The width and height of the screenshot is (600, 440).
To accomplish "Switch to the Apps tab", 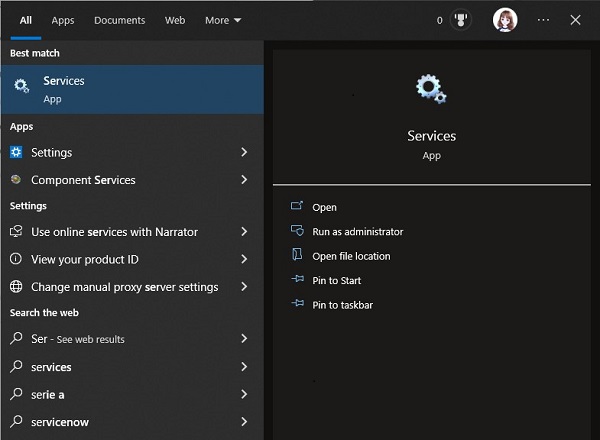I will click(x=63, y=20).
